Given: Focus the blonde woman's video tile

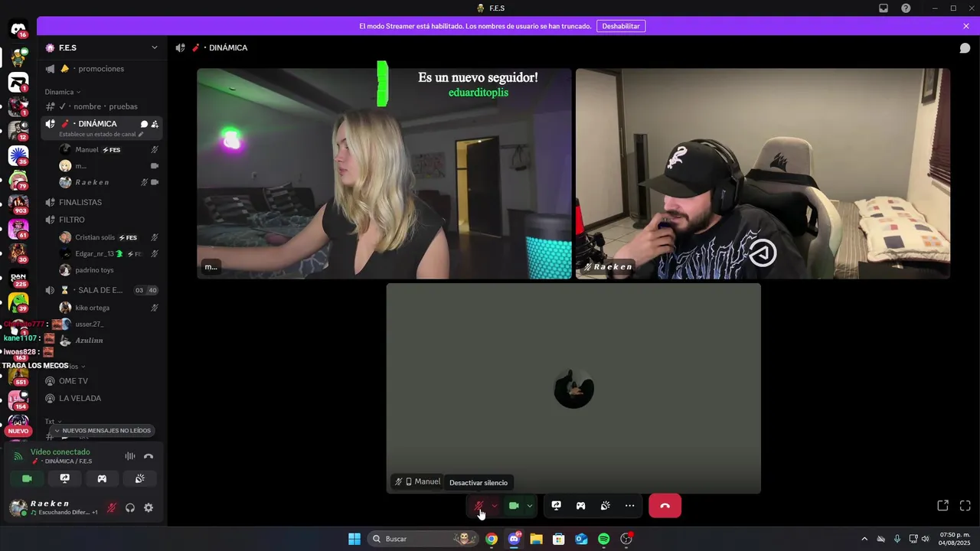Looking at the screenshot, I should tap(384, 174).
